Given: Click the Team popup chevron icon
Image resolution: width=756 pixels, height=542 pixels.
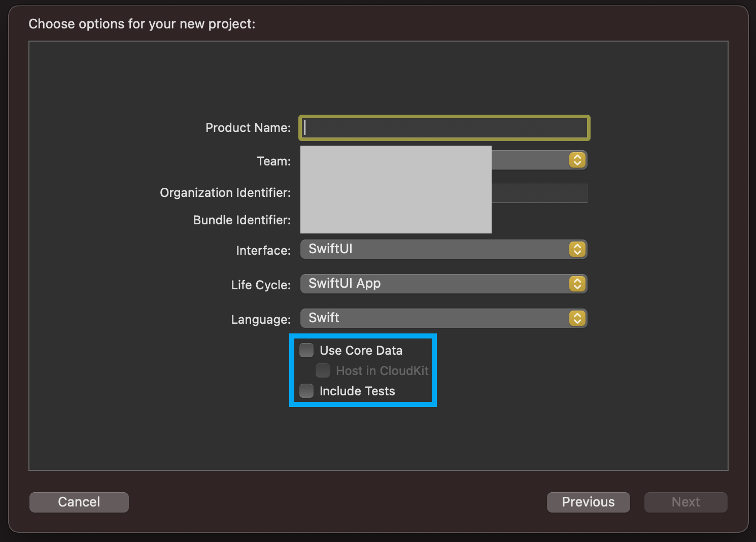Looking at the screenshot, I should [x=577, y=160].
